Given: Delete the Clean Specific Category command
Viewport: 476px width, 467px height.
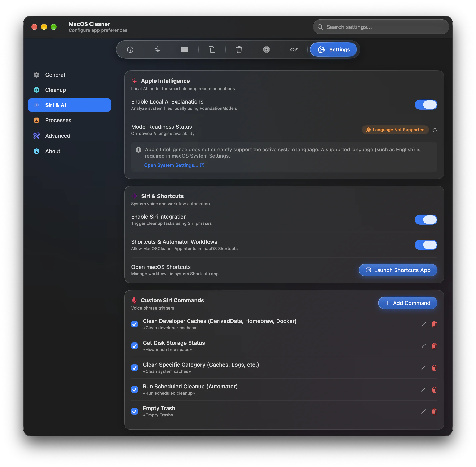Looking at the screenshot, I should click(x=434, y=368).
